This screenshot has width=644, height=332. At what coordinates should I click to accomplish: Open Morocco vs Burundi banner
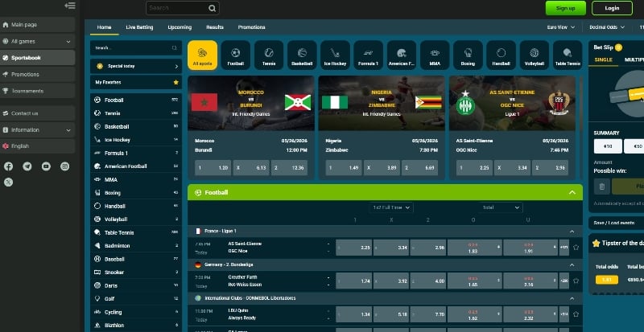pyautogui.click(x=251, y=103)
